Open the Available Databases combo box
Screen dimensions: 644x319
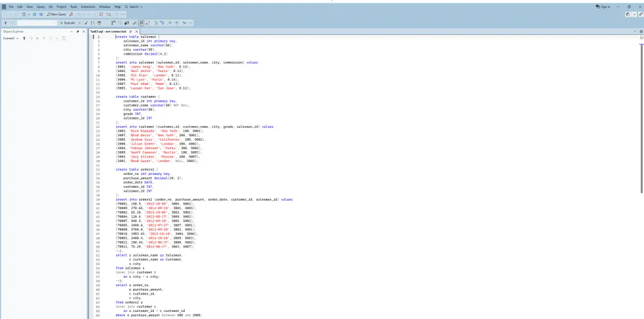pos(37,23)
